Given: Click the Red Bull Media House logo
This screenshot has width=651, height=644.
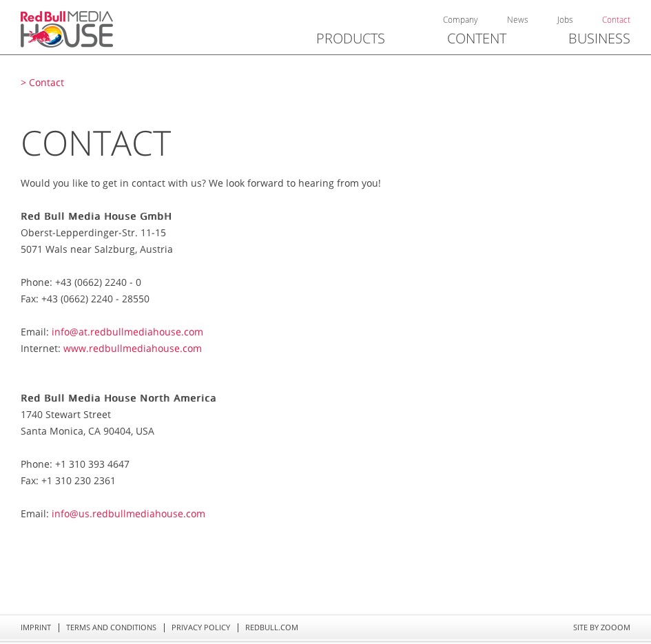Looking at the screenshot, I should tap(67, 29).
